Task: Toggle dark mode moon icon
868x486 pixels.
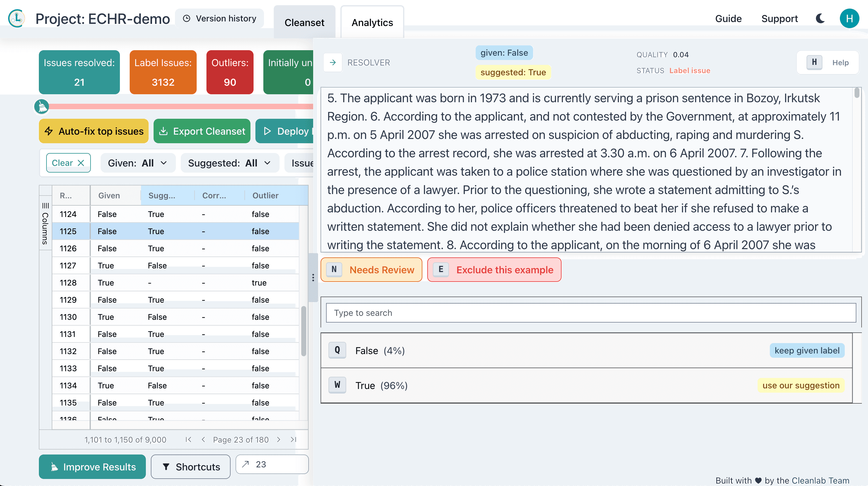Action: point(820,18)
